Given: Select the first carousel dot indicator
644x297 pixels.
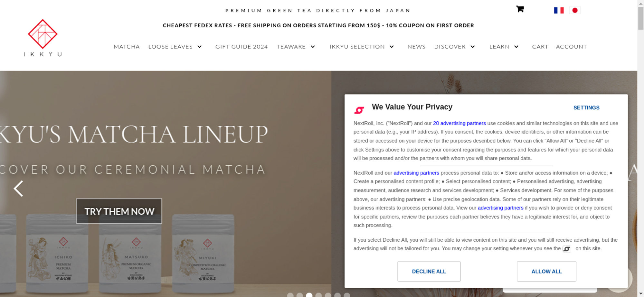Looking at the screenshot, I should click(290, 295).
